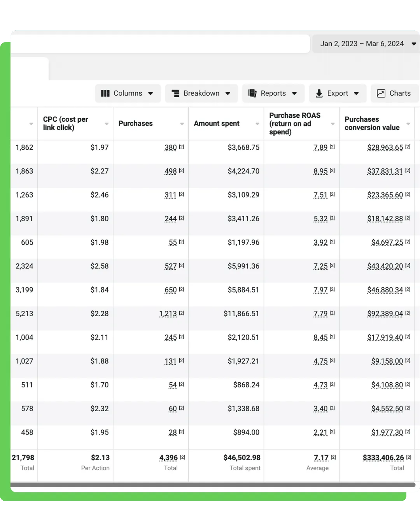This screenshot has width=420, height=525.
Task: Open footnote marker beside 1,213 purchases
Action: 182,313
